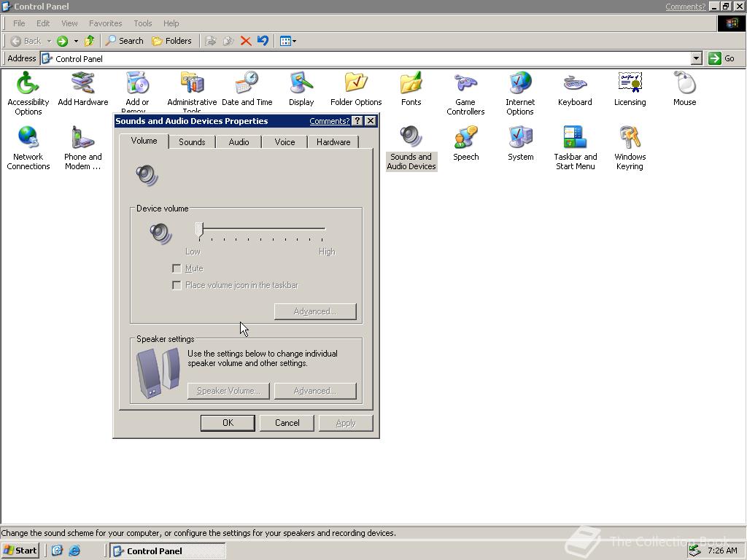Expand the Back history dropdown arrow

[49, 41]
